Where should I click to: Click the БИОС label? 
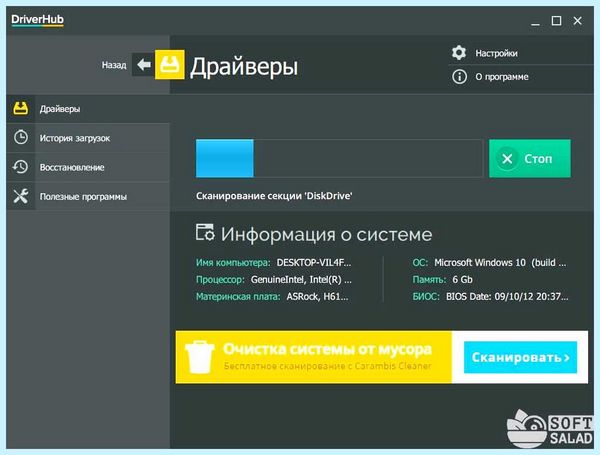tap(426, 297)
